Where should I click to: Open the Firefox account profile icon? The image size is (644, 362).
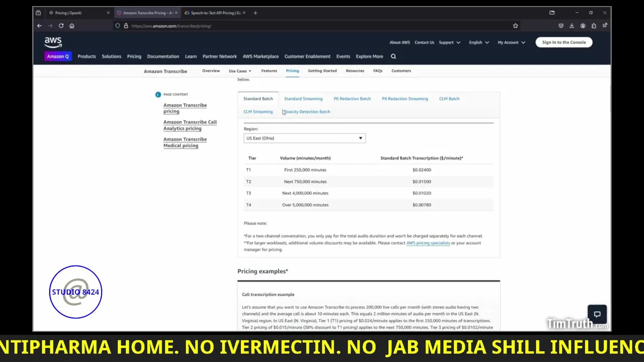tap(583, 26)
